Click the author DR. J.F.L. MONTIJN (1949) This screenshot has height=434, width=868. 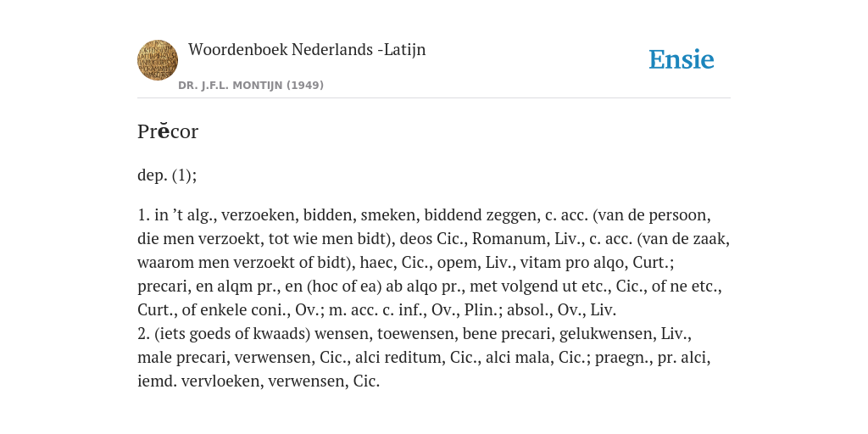251,86
